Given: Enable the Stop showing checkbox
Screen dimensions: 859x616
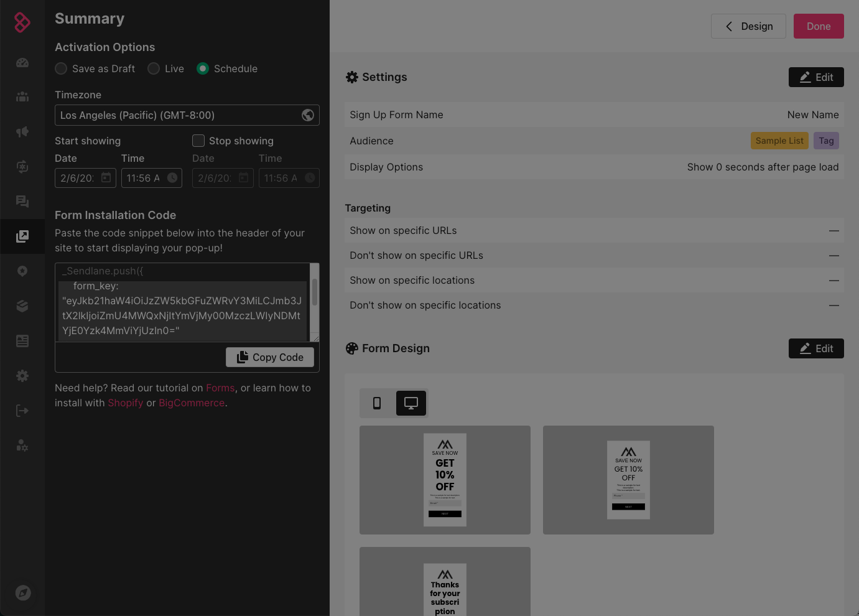Looking at the screenshot, I should [198, 141].
